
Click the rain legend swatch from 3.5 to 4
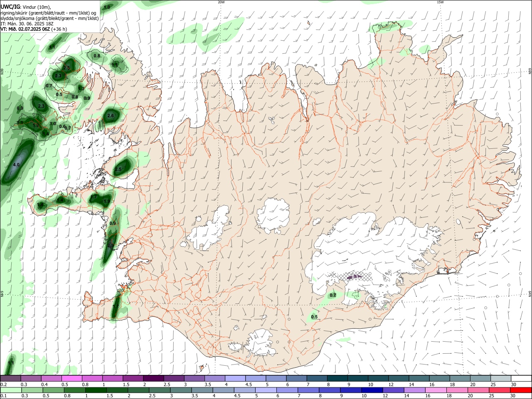tap(202, 390)
